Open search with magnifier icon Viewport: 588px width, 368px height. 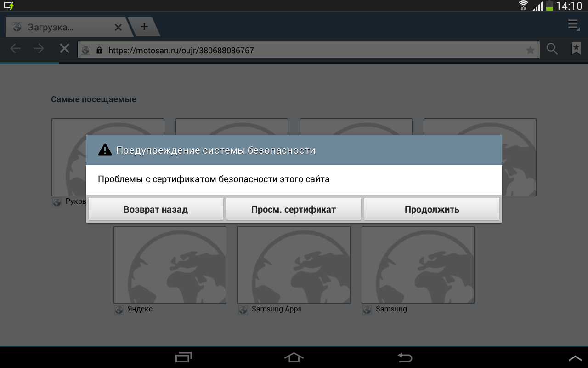point(552,49)
